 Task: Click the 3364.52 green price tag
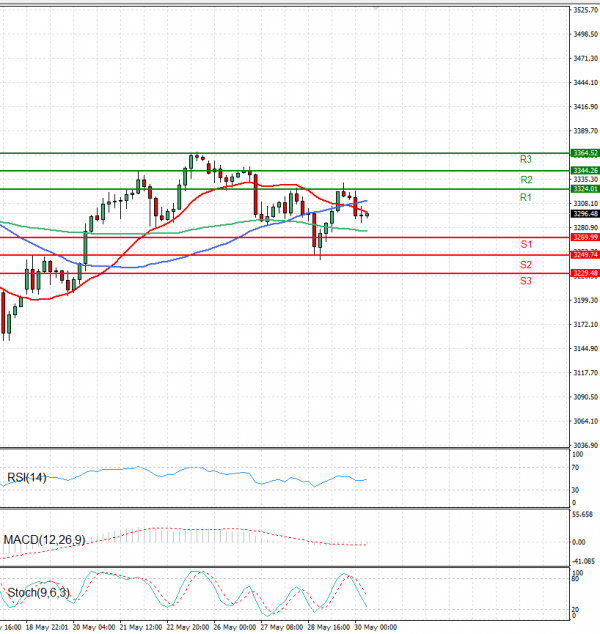[585, 153]
